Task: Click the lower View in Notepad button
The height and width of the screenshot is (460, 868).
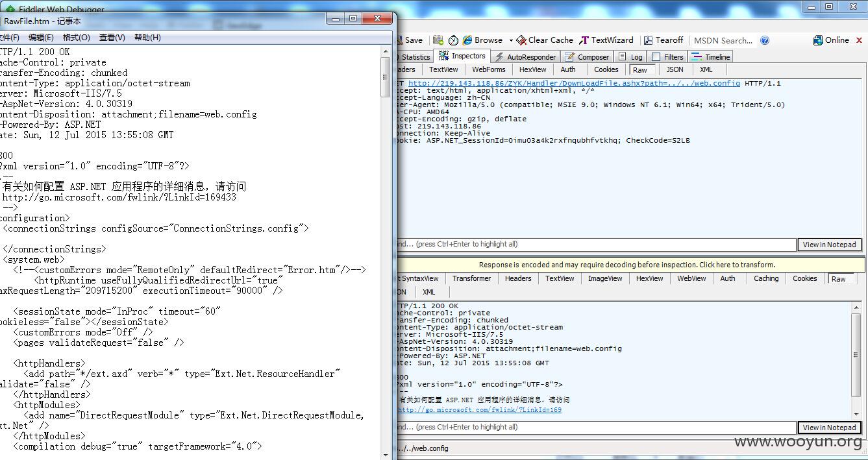Action: pyautogui.click(x=830, y=428)
